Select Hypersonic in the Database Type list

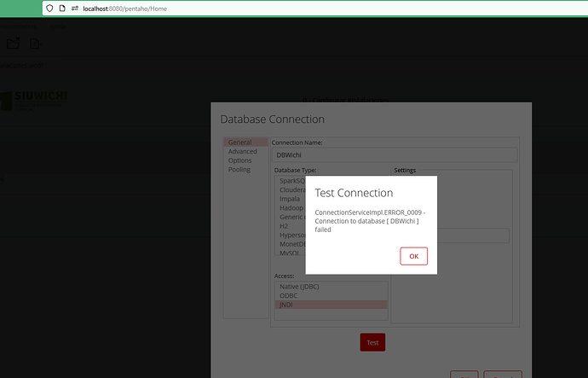click(292, 235)
